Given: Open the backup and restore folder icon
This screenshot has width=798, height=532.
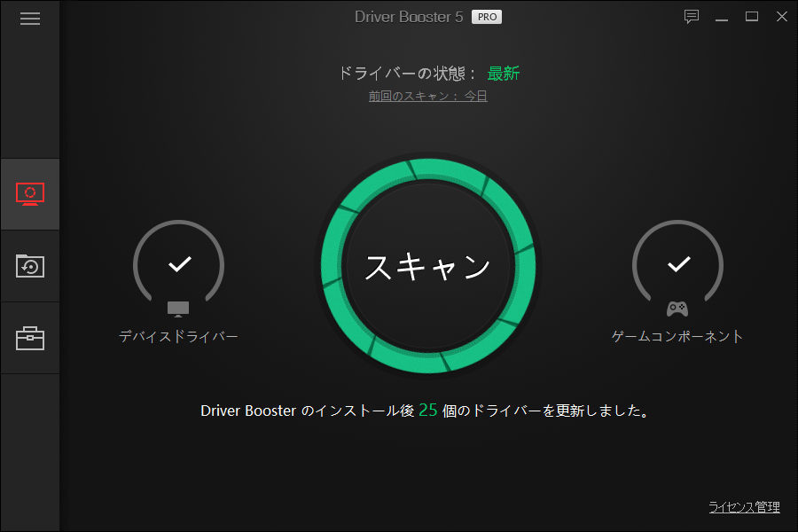Looking at the screenshot, I should [30, 266].
